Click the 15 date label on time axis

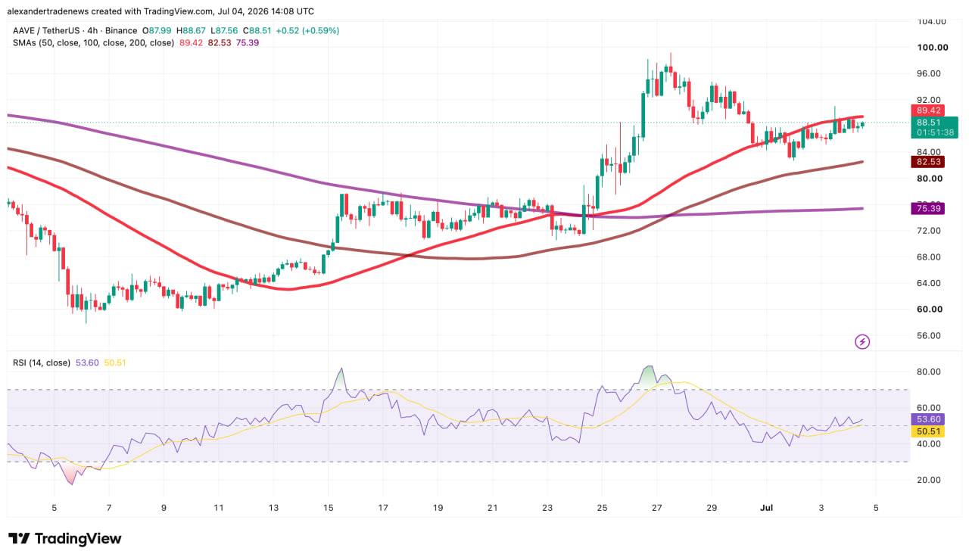tap(328, 506)
